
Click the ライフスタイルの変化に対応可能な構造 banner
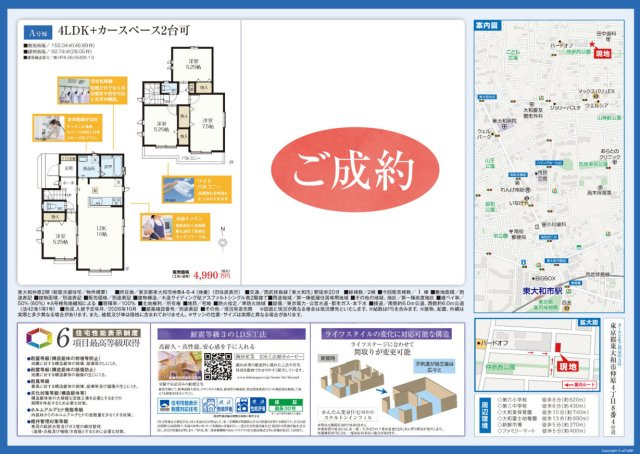coord(386,334)
